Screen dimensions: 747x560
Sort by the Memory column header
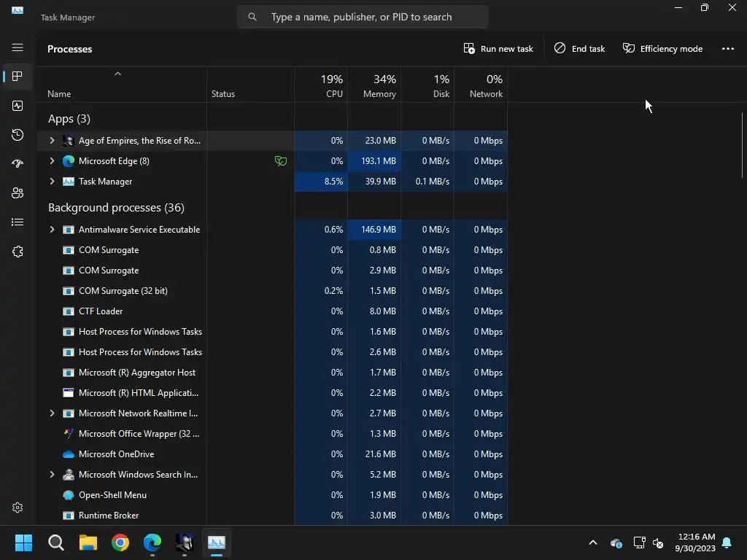[x=374, y=86]
